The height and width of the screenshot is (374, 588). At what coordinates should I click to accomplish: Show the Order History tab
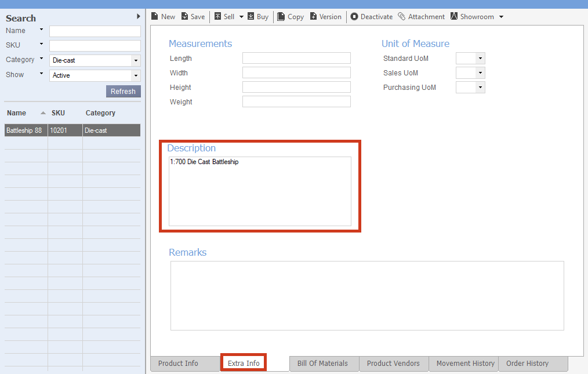point(533,363)
